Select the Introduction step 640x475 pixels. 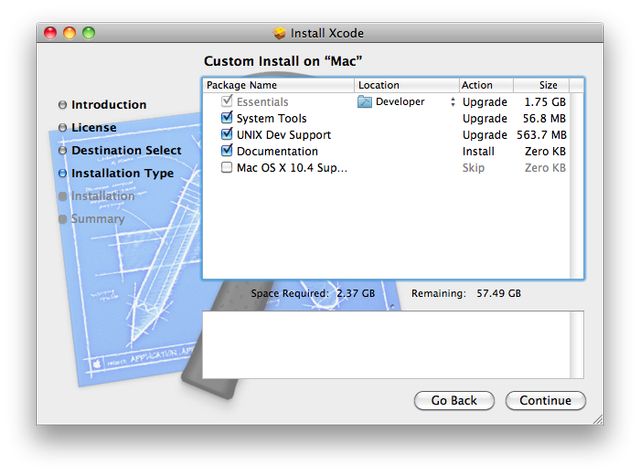(109, 105)
